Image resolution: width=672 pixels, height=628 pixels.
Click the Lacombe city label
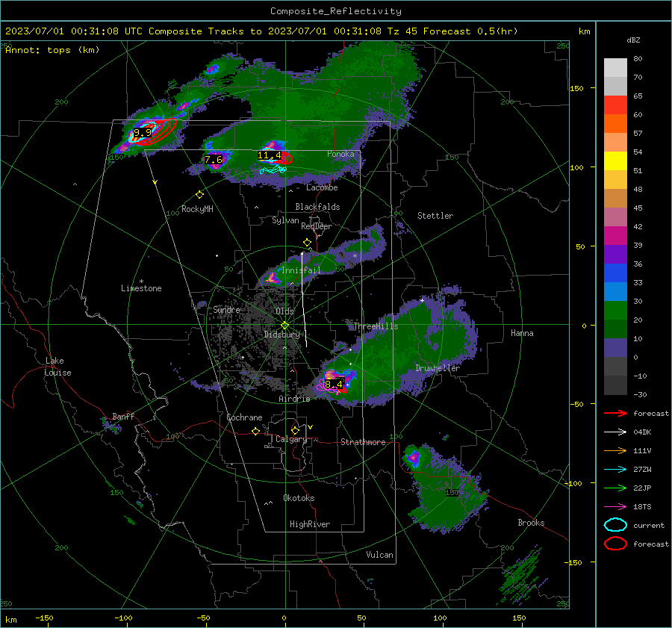click(x=322, y=187)
